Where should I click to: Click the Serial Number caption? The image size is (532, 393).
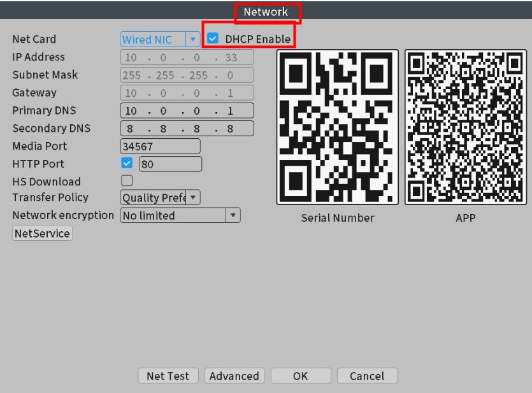pyautogui.click(x=338, y=218)
